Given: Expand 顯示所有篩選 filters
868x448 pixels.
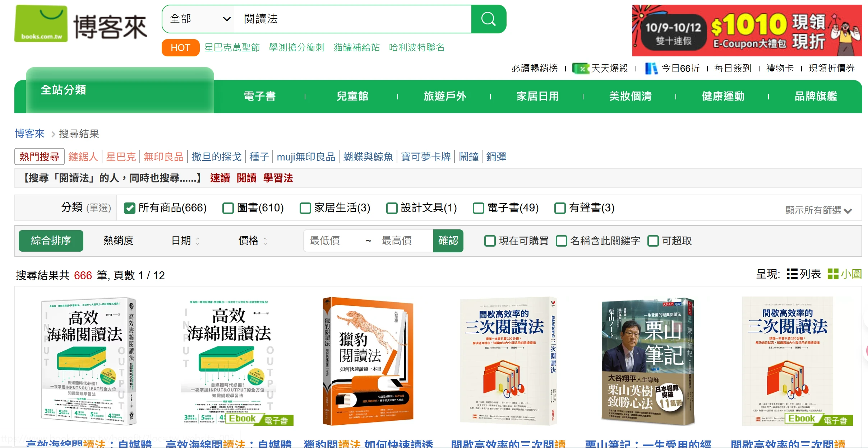Looking at the screenshot, I should click(x=818, y=210).
